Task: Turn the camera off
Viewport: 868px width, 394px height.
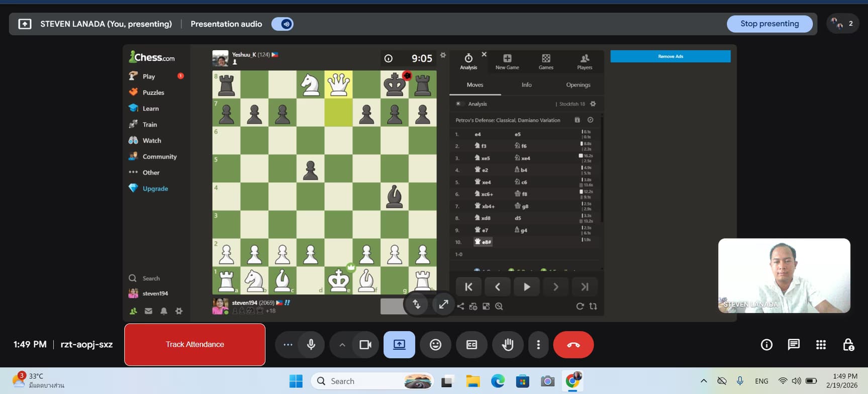Action: point(365,345)
